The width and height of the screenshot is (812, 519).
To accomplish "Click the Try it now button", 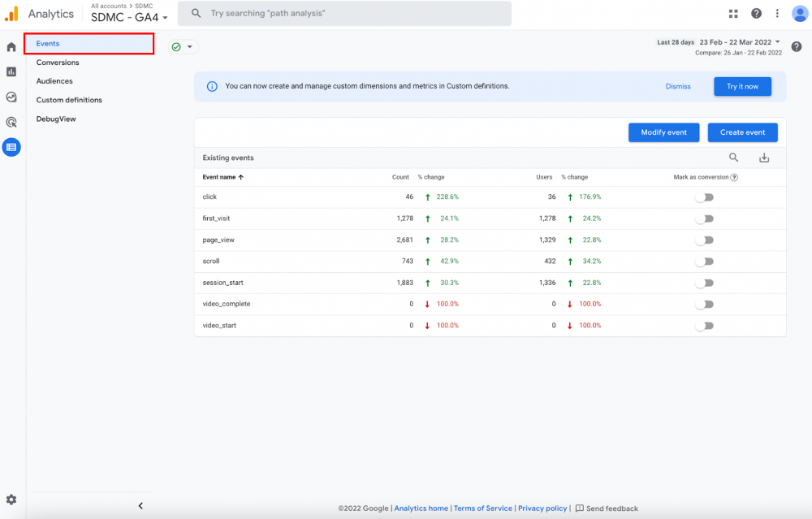I will (x=742, y=86).
